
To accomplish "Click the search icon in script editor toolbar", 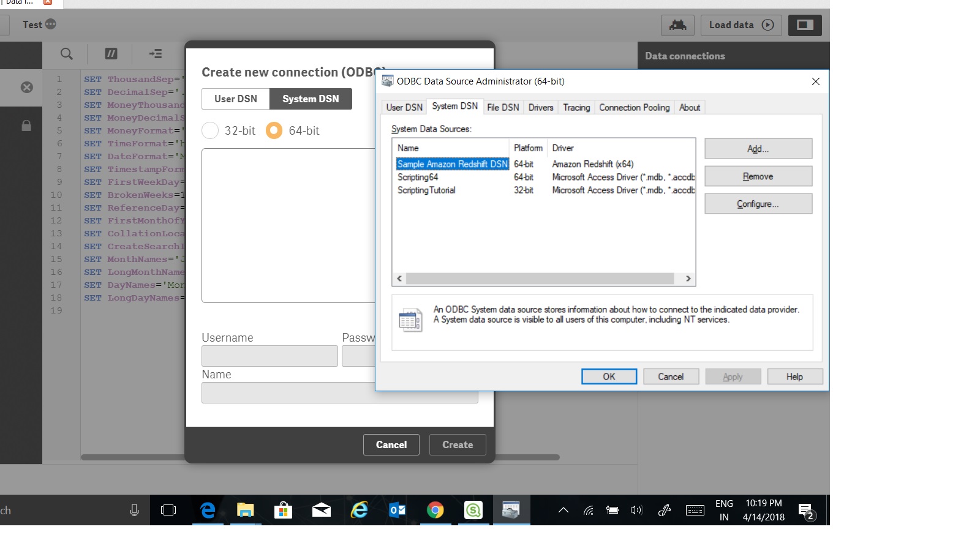I will pos(67,54).
